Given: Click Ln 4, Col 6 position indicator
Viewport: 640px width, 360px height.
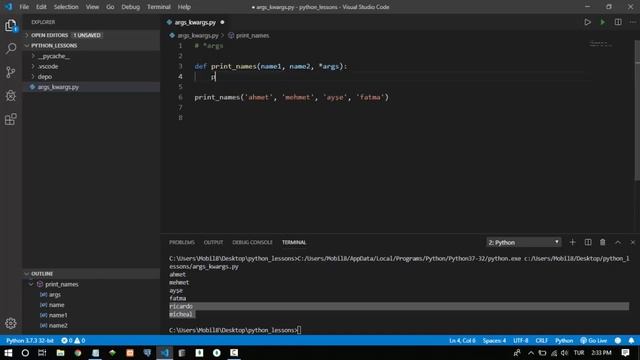Looking at the screenshot, I should click(462, 340).
